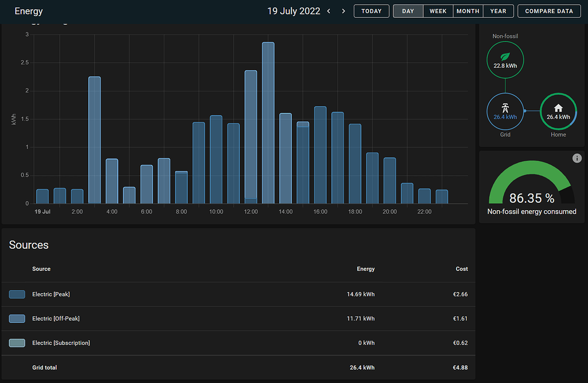Click the 26.4 kWh Home circle
The image size is (588, 383).
558,111
